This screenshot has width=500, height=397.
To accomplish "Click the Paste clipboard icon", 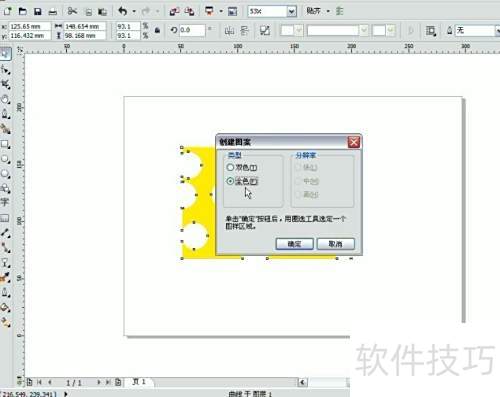I will [x=103, y=12].
